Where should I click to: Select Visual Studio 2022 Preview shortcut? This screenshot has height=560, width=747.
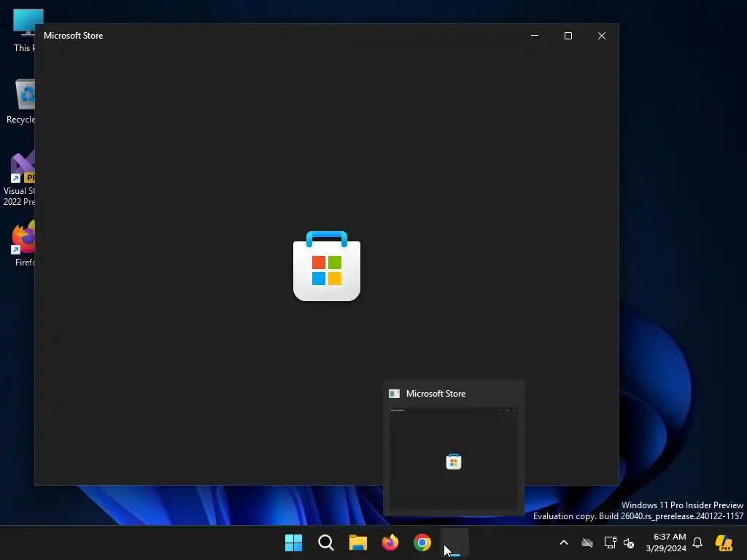(x=19, y=179)
